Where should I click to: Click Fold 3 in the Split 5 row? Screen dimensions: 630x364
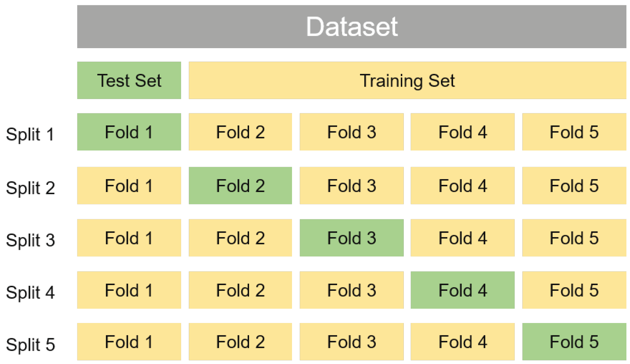coord(351,342)
